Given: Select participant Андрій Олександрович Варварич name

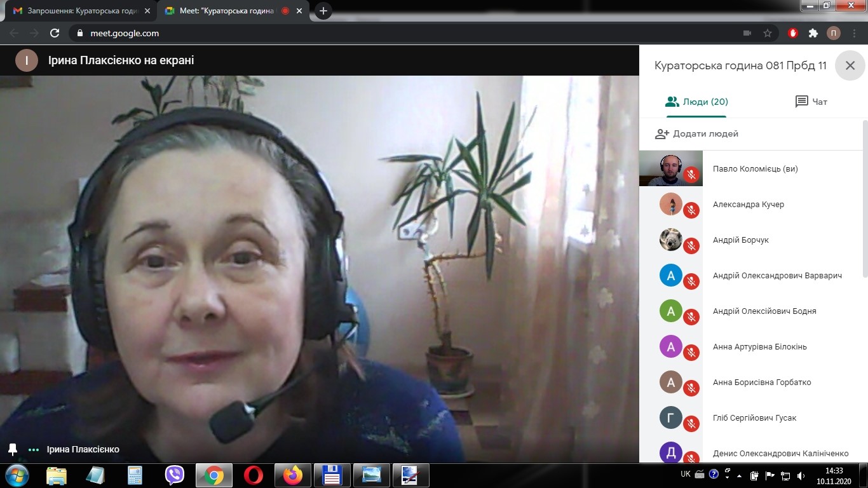Looking at the screenshot, I should click(x=777, y=276).
